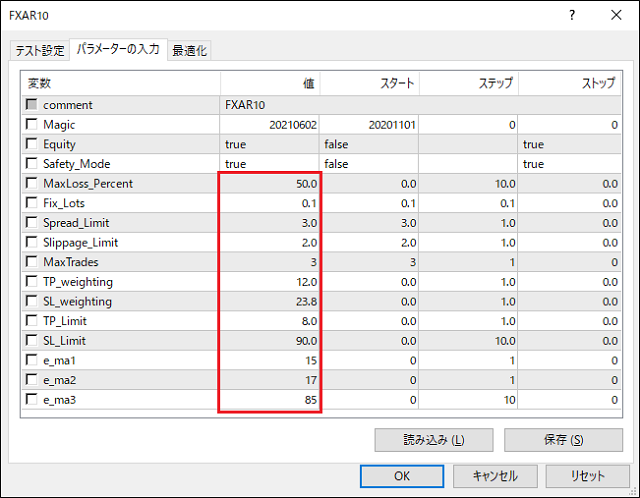The image size is (640, 498).
Task: Select the Spread_Limit start 3.0 cell
Action: [369, 222]
